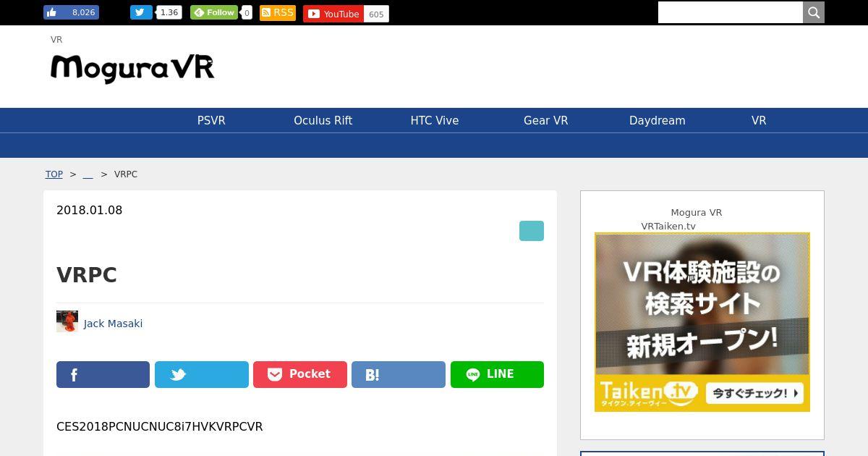Image resolution: width=868 pixels, height=456 pixels.
Task: Click the Feedly follower count 0
Action: tap(247, 13)
